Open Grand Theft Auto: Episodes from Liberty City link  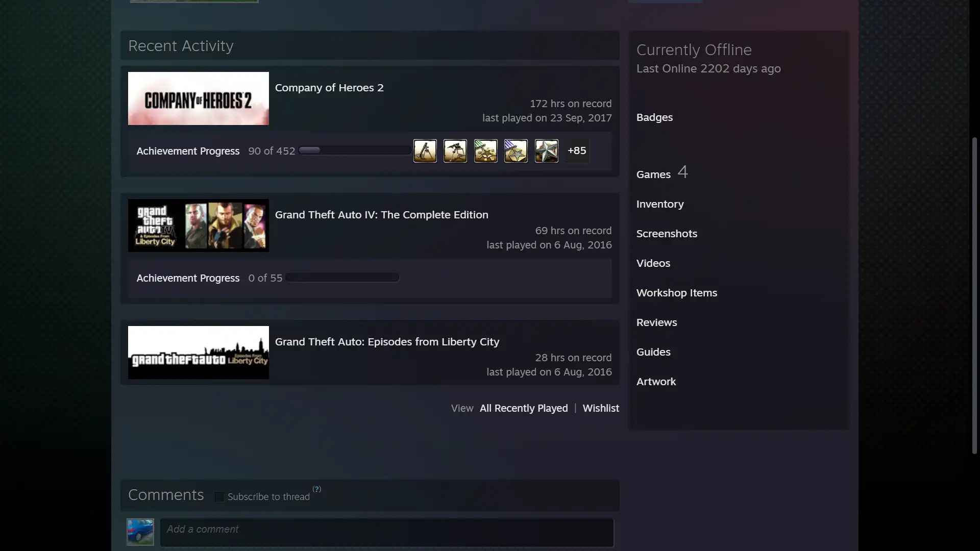[387, 342]
